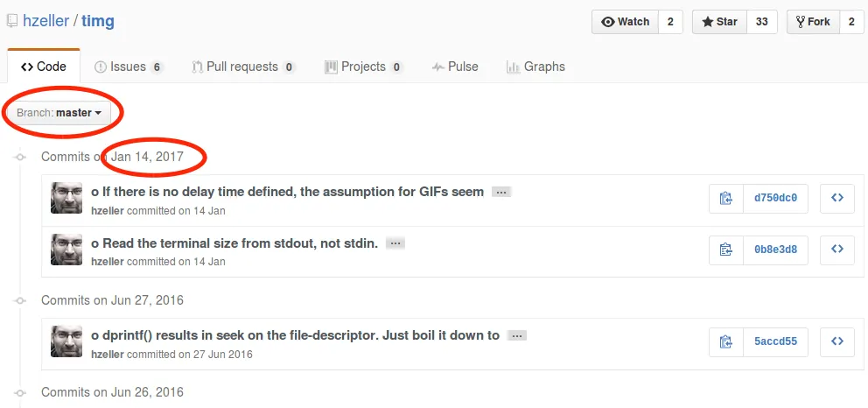The height and width of the screenshot is (408, 868).
Task: Click the hzeller avatar on first commit
Action: tap(67, 199)
